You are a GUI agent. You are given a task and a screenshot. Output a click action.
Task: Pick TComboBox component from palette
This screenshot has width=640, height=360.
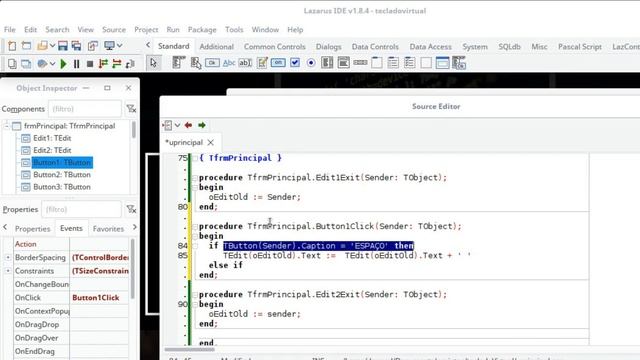[x=344, y=63]
